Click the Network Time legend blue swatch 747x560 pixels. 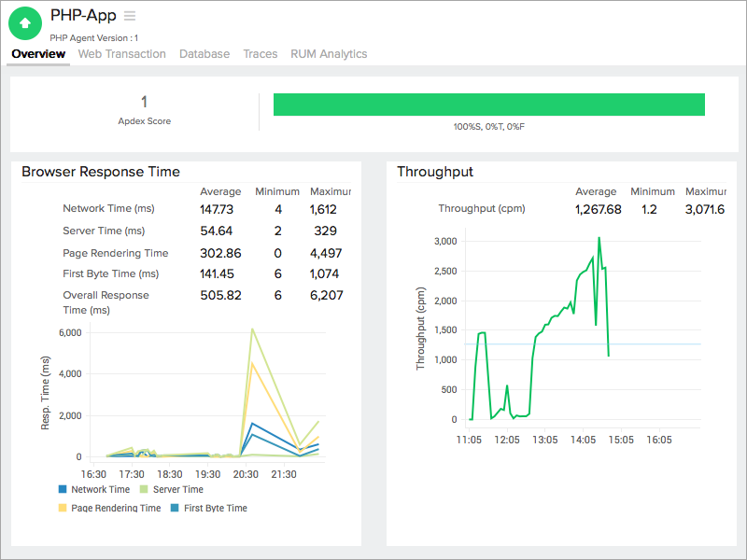coord(63,489)
